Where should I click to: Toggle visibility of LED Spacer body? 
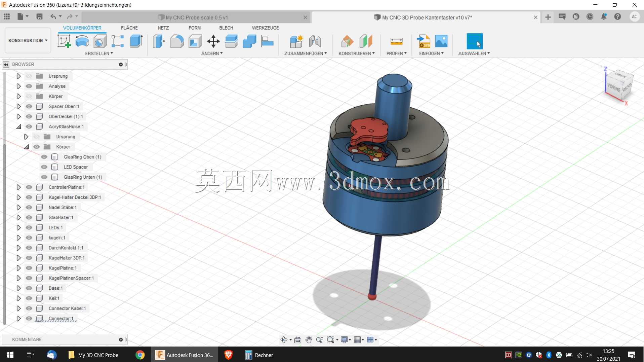(44, 167)
